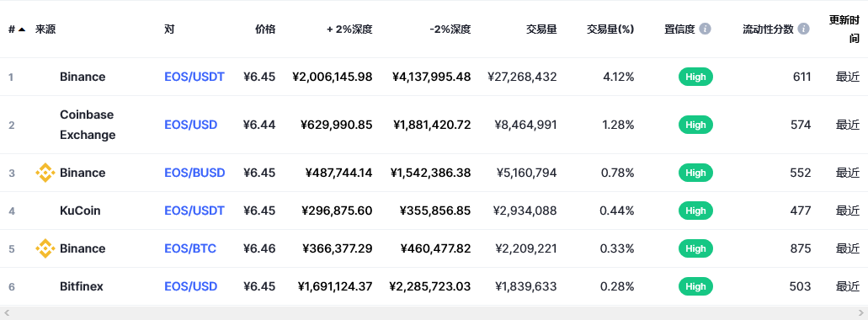This screenshot has height=320, width=868.
Task: Click the horizontal scrollbar track
Action: click(434, 312)
